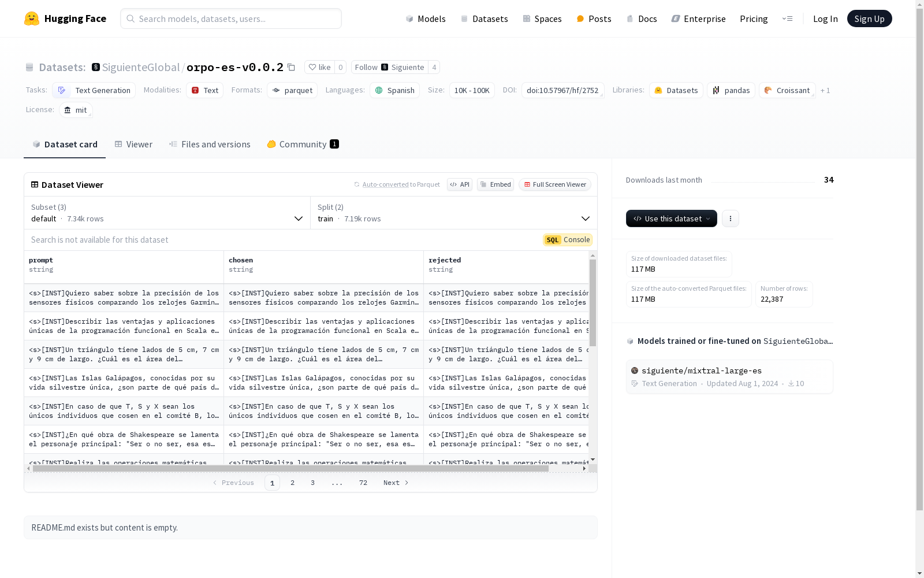Open Docs in the top navigation
This screenshot has width=924, height=578.
pyautogui.click(x=642, y=18)
